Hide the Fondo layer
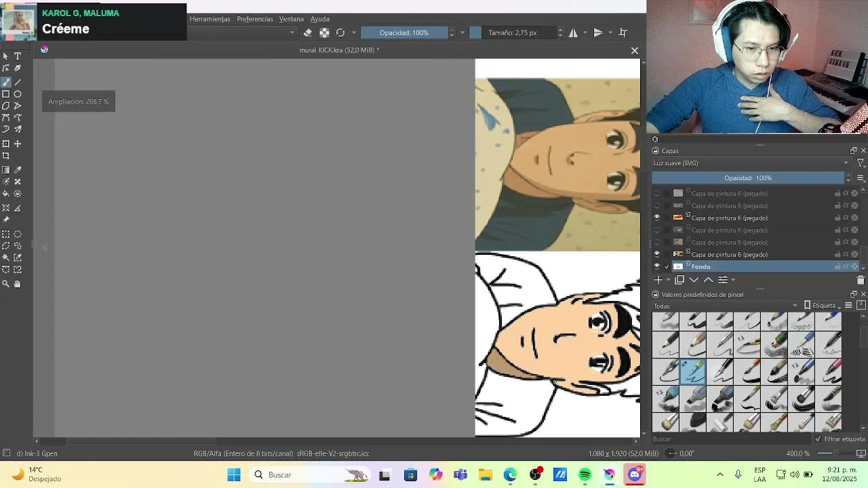 (656, 266)
